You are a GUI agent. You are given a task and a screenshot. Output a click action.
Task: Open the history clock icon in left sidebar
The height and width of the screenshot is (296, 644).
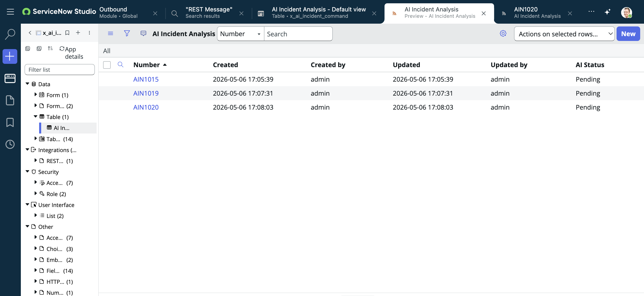pos(10,144)
